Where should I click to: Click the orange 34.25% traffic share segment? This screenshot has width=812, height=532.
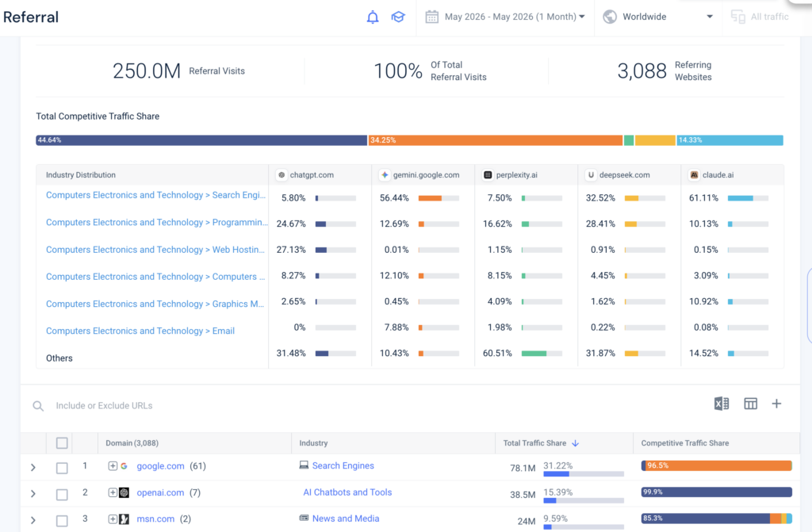[495, 140]
